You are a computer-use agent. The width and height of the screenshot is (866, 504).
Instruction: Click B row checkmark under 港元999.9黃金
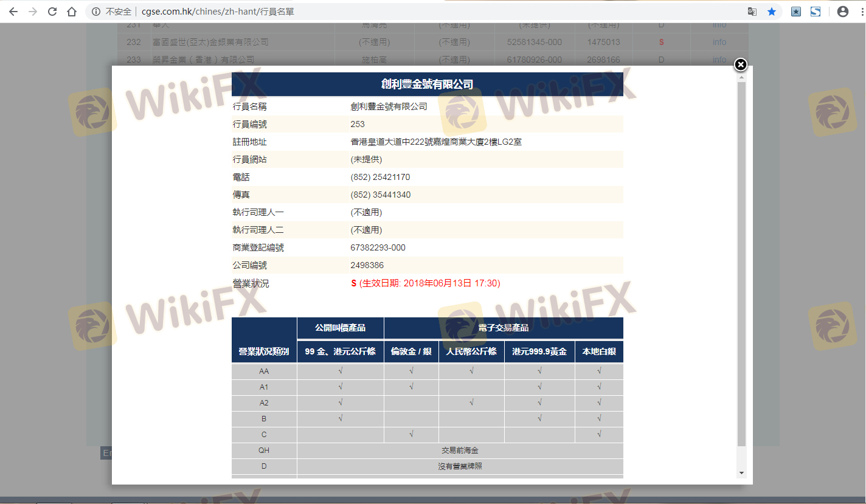pos(539,418)
